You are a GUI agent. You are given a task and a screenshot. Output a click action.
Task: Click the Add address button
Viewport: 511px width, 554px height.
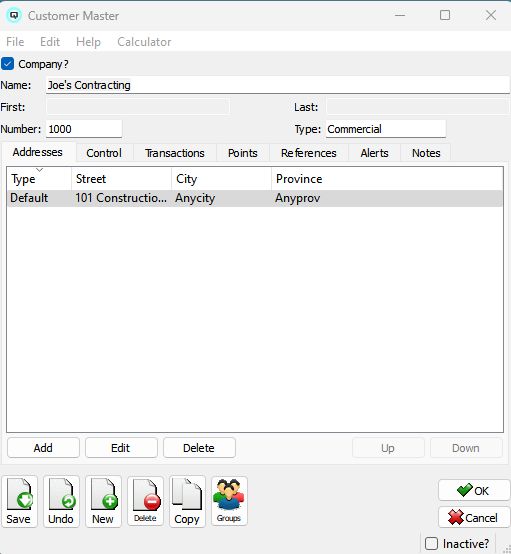(43, 448)
